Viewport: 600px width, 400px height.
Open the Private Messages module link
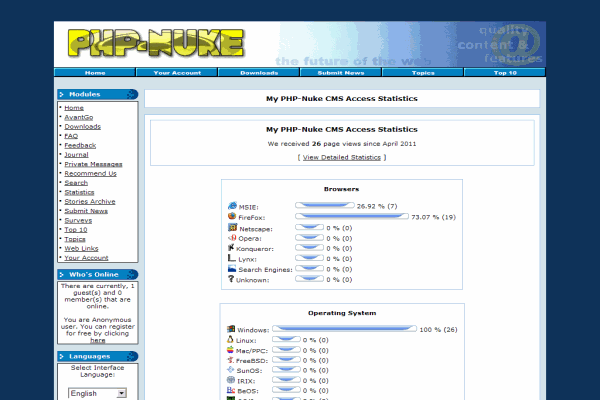pyautogui.click(x=93, y=164)
